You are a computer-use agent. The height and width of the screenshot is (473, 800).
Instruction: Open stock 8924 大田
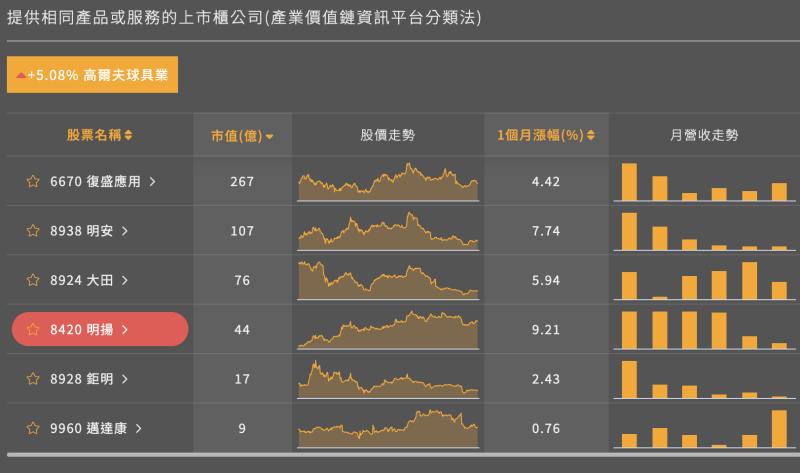click(x=81, y=280)
